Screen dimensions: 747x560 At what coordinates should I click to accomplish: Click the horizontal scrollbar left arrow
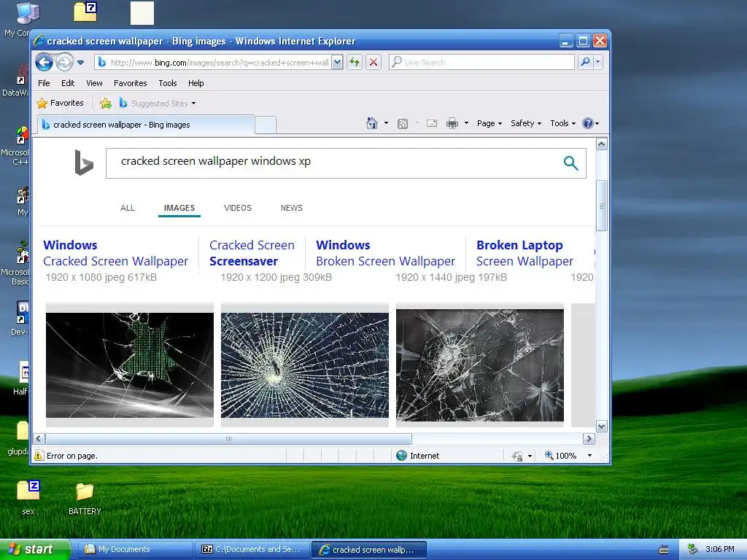click(39, 438)
